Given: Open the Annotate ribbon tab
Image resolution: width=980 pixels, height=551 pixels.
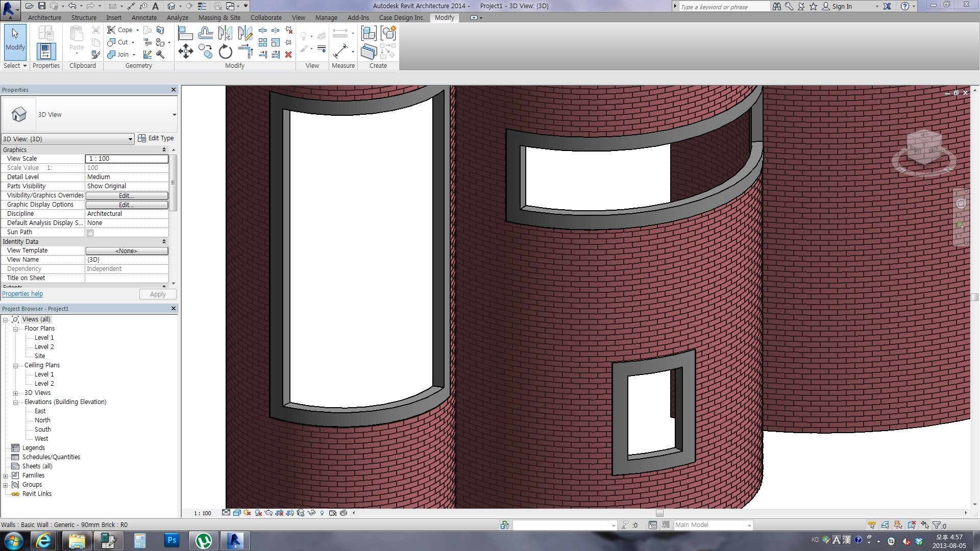Looking at the screenshot, I should click(144, 17).
